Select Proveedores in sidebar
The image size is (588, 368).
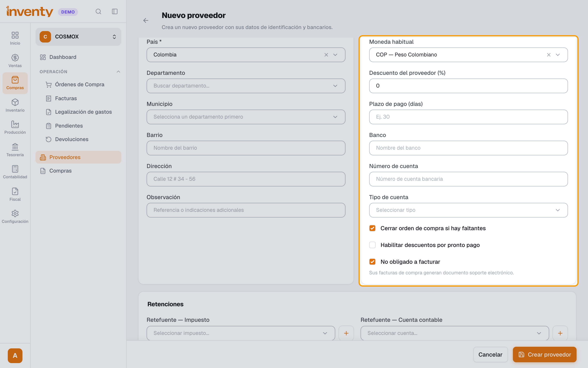pyautogui.click(x=78, y=157)
